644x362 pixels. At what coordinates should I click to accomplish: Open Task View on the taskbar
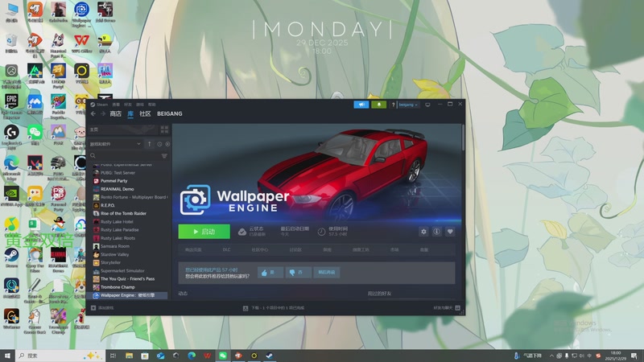pyautogui.click(x=114, y=356)
